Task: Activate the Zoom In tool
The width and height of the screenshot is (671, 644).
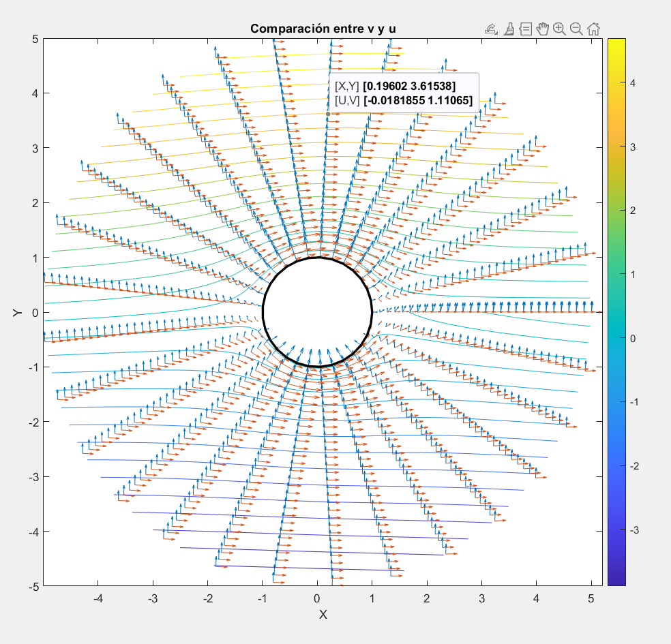Action: pos(560,29)
